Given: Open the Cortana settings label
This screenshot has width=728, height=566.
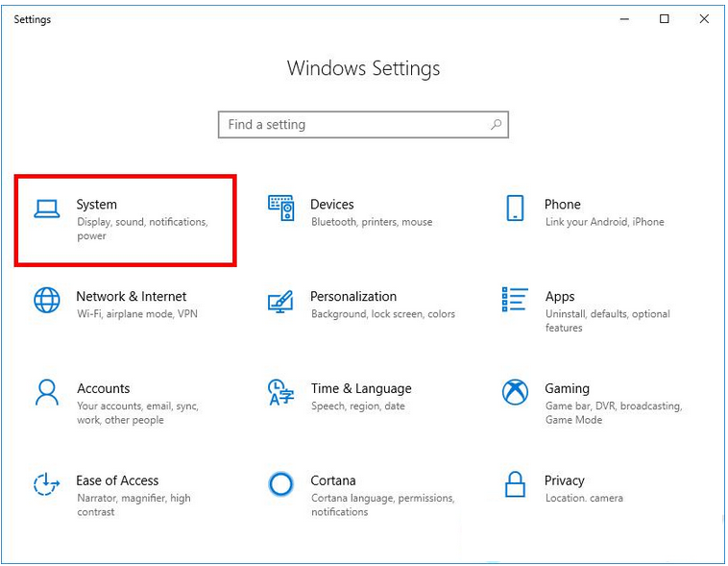Looking at the screenshot, I should coord(333,480).
